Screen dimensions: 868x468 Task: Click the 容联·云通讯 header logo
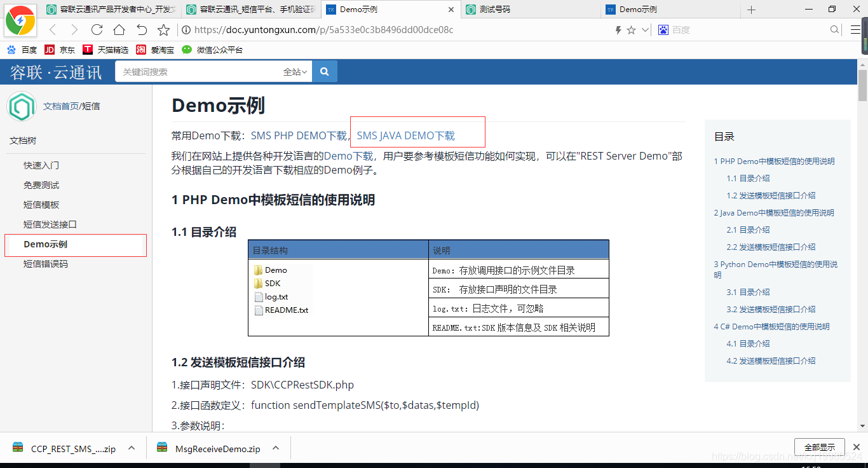pyautogui.click(x=56, y=72)
